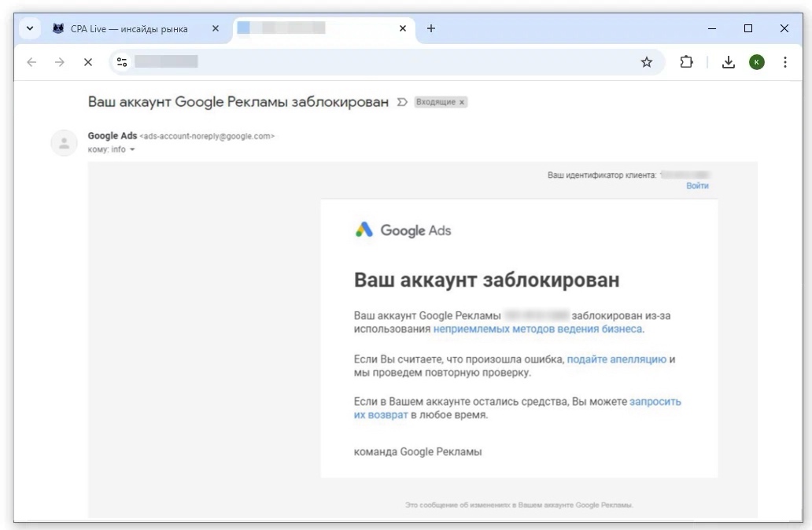This screenshot has width=812, height=530.
Task: Go forward to next page
Action: coord(60,62)
